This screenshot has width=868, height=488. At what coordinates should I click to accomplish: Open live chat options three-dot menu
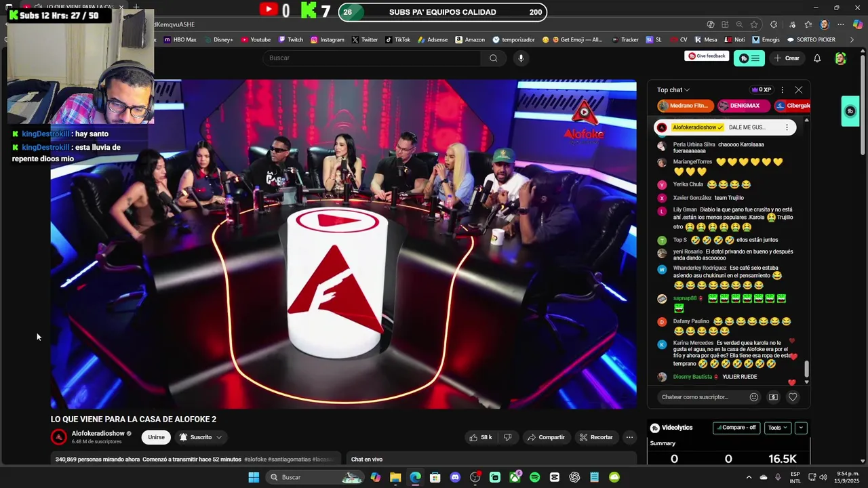tap(782, 89)
